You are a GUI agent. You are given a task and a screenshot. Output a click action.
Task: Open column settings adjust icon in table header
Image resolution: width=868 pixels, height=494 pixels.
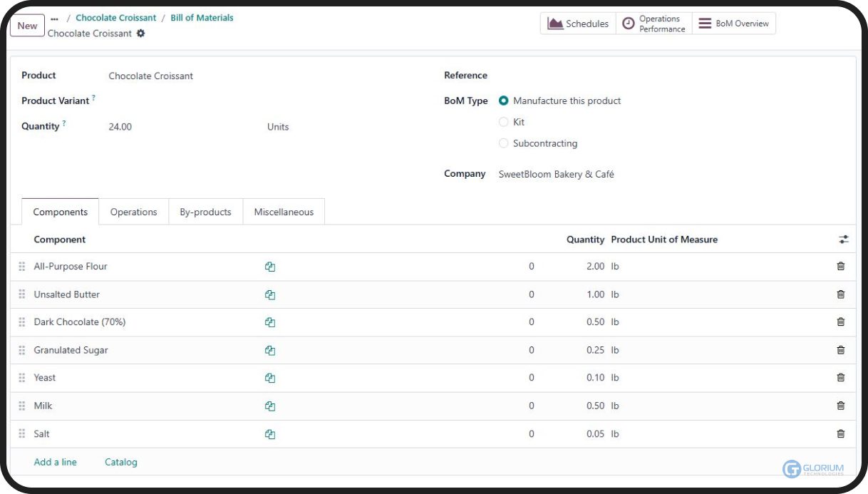(843, 240)
